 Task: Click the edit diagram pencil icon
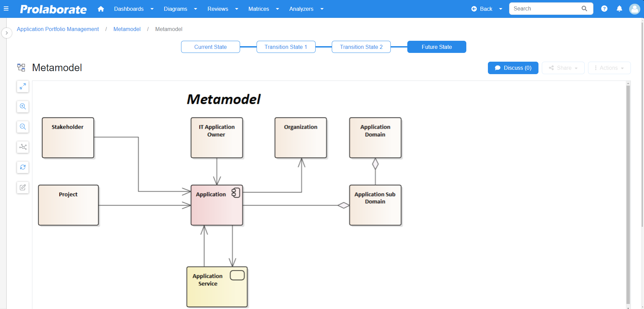point(23,188)
